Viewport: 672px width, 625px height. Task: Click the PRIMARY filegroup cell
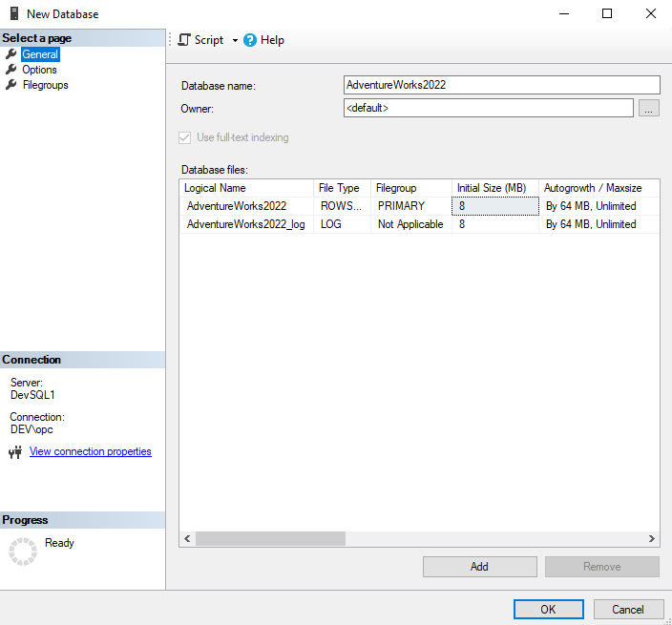point(411,206)
